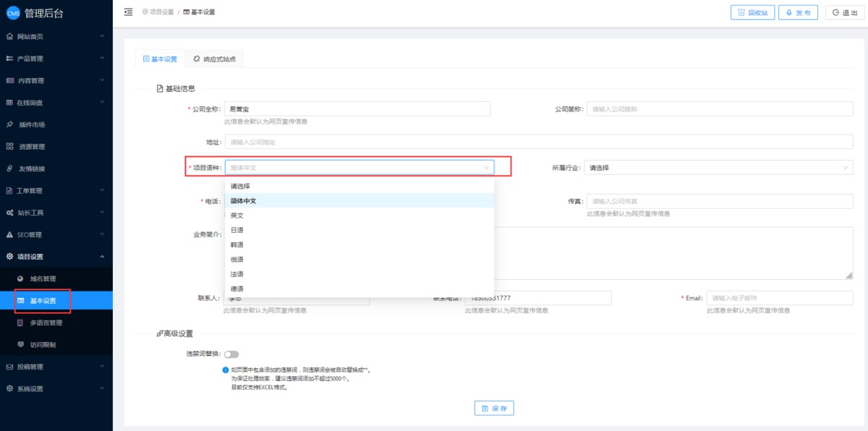Open 友情链接 via its link icon
868x431 pixels.
pos(9,168)
